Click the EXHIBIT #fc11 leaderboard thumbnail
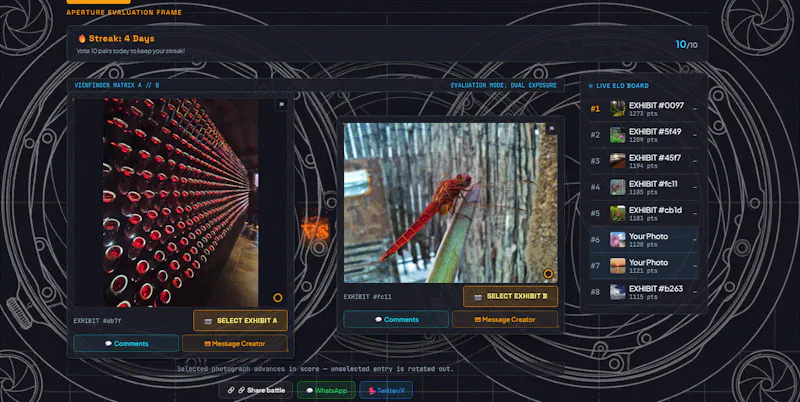This screenshot has width=800, height=402. point(617,187)
